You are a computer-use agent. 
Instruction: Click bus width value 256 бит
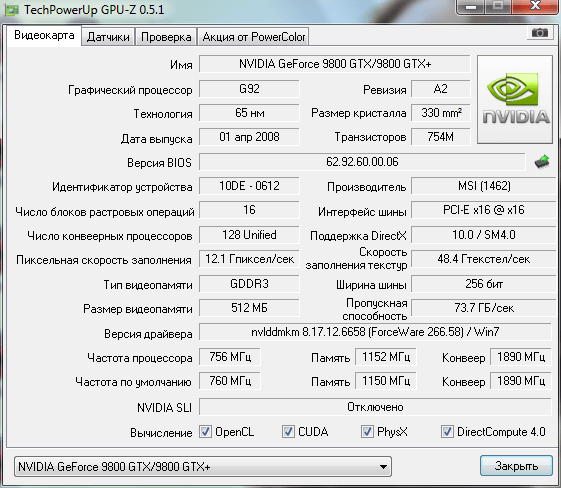point(484,284)
